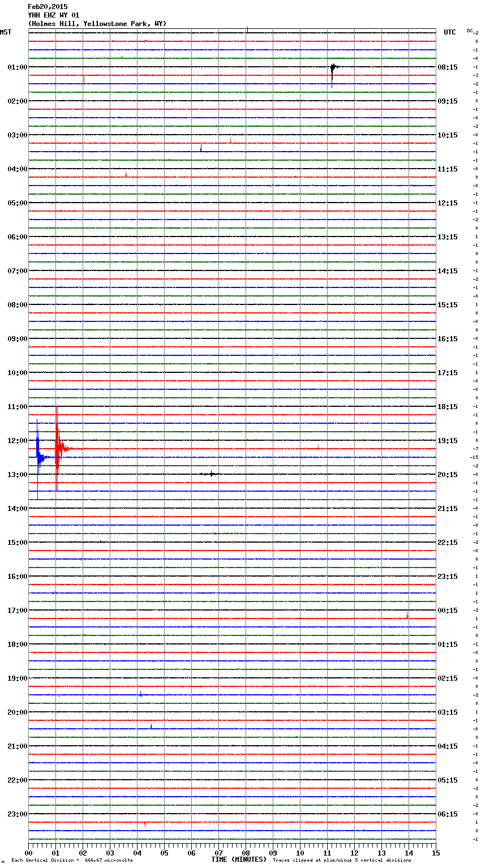481x868 pixels.
Task: Click minute tick label 05 on bottom axis
Action: tap(164, 853)
